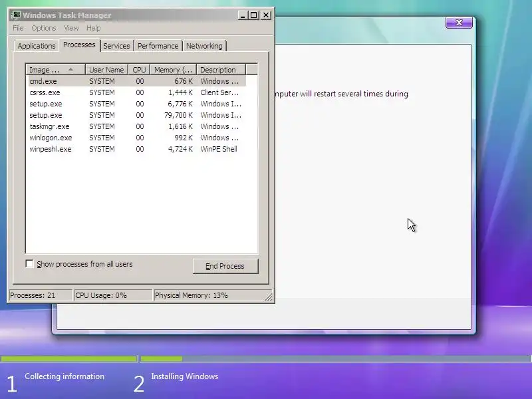The image size is (532, 399).
Task: Click the Collecting information step label
Action: point(65,376)
